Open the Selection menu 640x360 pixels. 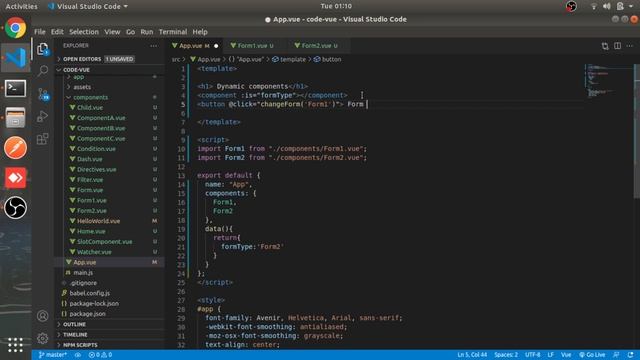tap(84, 32)
